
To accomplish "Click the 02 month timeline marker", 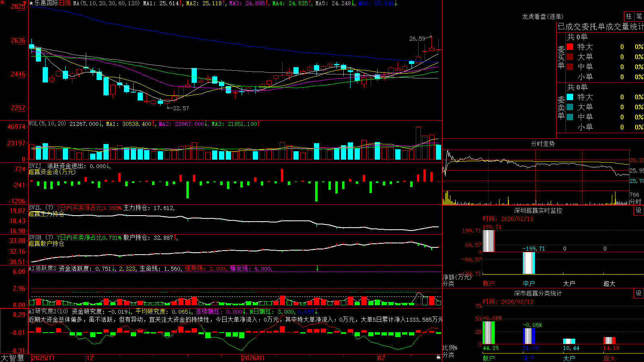I will coord(381,358).
